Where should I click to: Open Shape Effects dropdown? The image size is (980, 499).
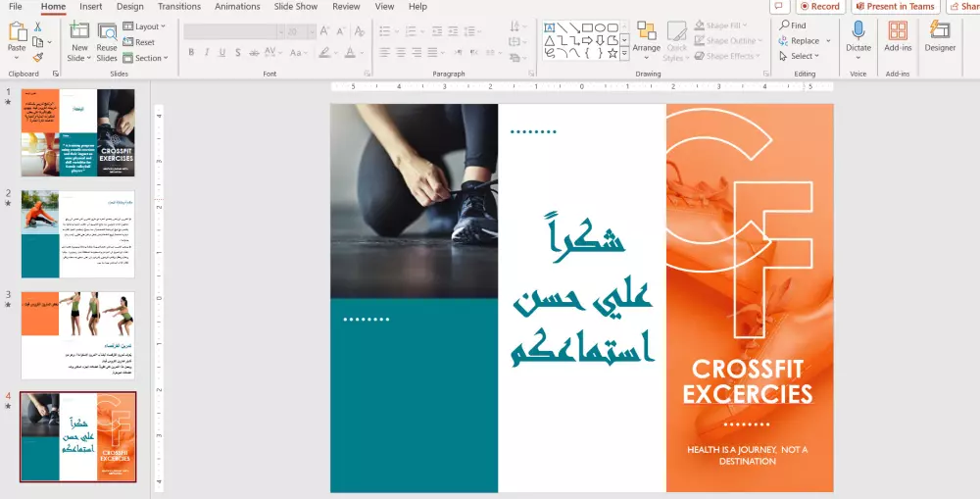[x=727, y=56]
